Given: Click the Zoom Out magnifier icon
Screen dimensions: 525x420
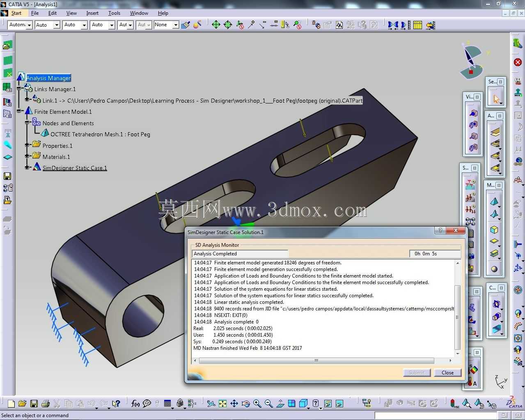Looking at the screenshot, I should (268, 404).
